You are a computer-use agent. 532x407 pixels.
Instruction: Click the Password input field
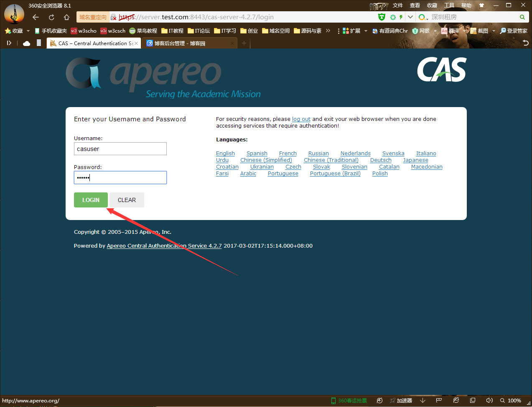120,177
